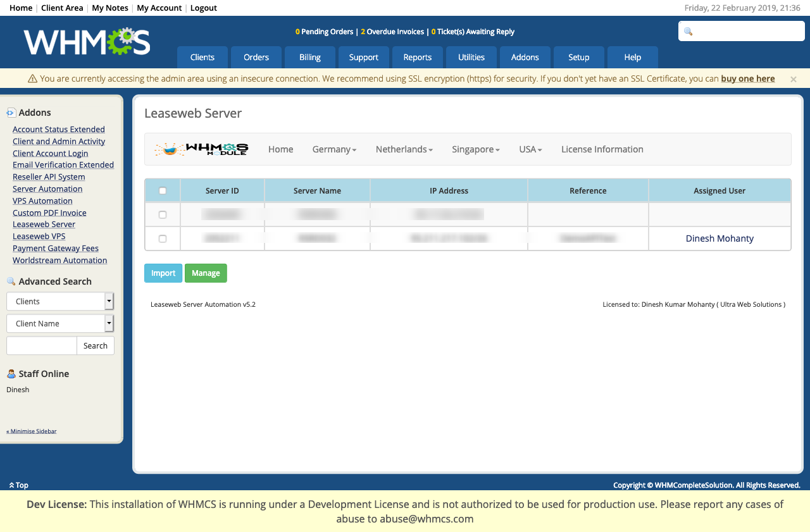Click the search input field in the sidebar
The height and width of the screenshot is (532, 810).
[x=41, y=345]
